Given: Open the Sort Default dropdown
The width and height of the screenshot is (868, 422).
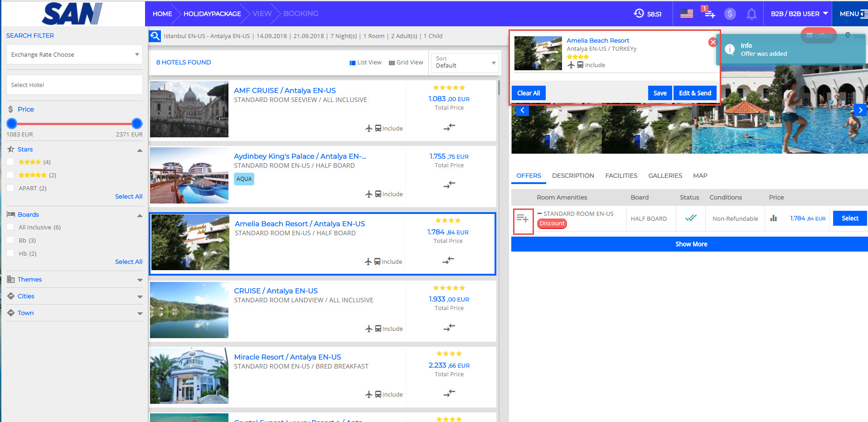Looking at the screenshot, I should 465,63.
